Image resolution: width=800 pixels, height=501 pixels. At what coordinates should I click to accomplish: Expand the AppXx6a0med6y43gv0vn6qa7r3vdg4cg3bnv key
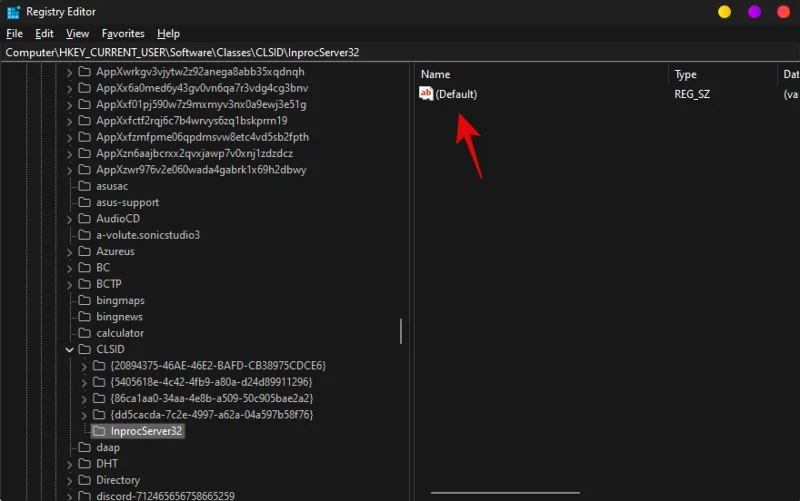click(69, 89)
